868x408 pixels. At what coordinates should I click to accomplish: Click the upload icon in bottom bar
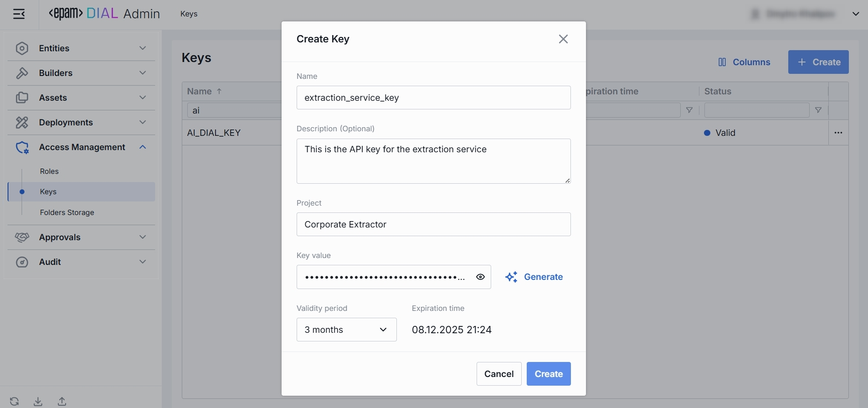click(62, 401)
